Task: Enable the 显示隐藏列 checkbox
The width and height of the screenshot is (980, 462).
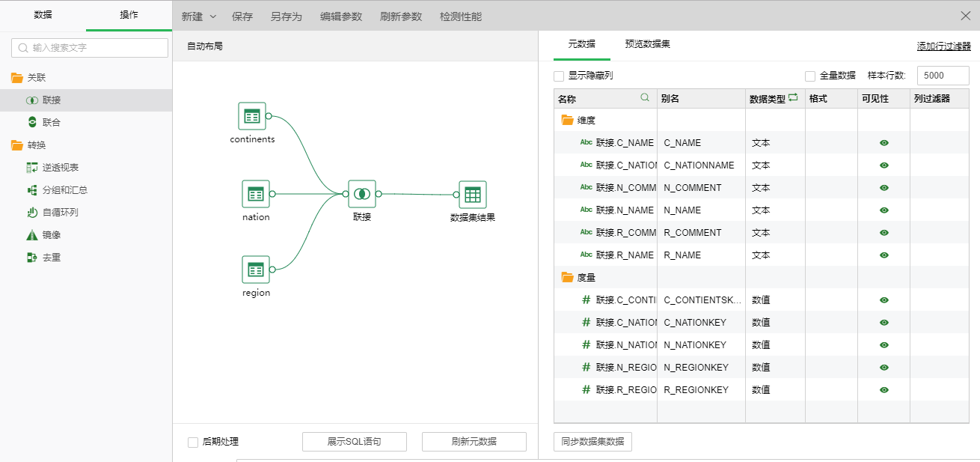Action: click(559, 76)
